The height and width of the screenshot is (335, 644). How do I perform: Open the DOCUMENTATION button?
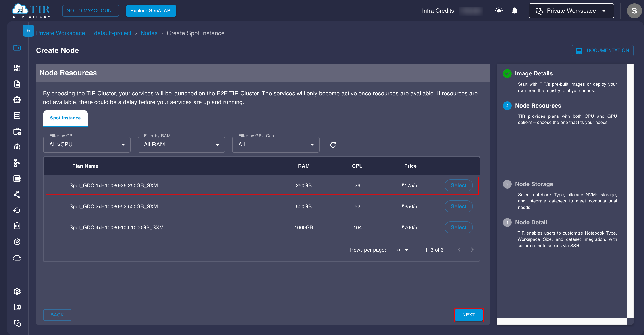click(x=602, y=50)
